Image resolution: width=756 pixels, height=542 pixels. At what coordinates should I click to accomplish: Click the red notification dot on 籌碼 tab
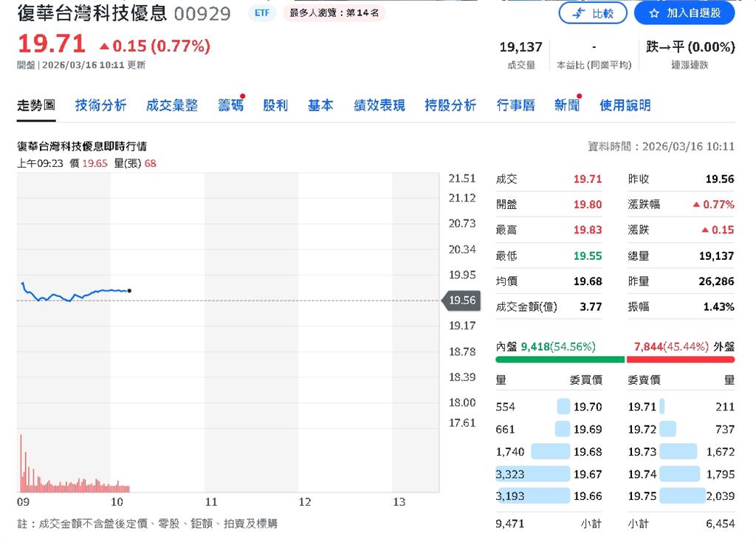tap(242, 95)
